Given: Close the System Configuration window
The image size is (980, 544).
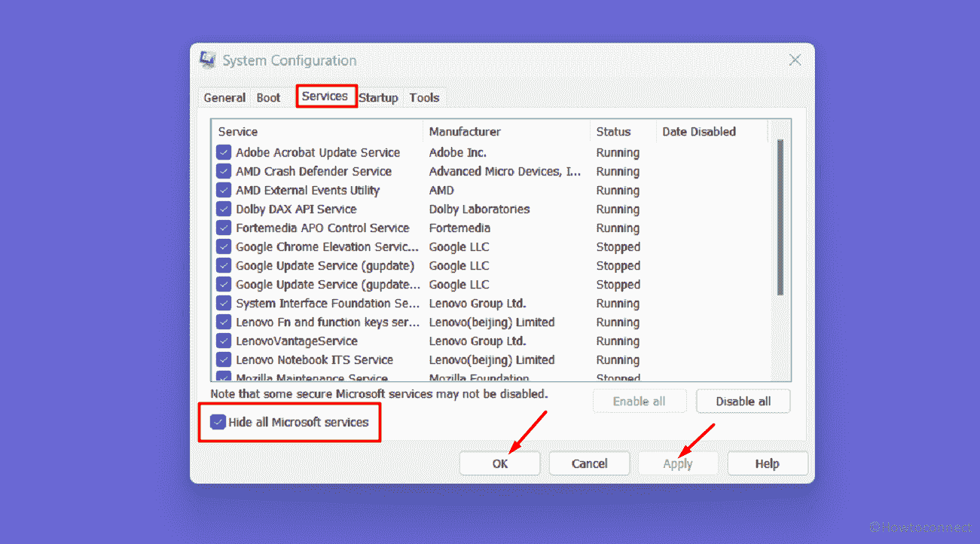Looking at the screenshot, I should click(795, 60).
